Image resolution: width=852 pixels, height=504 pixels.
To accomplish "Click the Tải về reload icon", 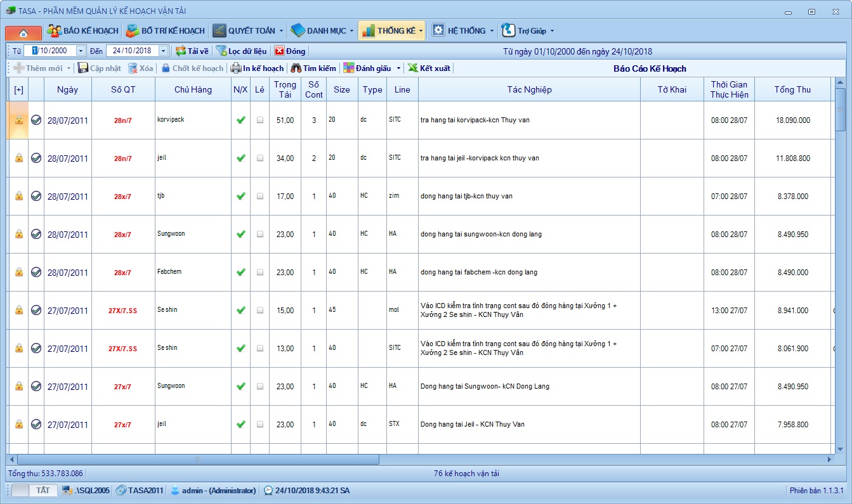I will coord(181,51).
